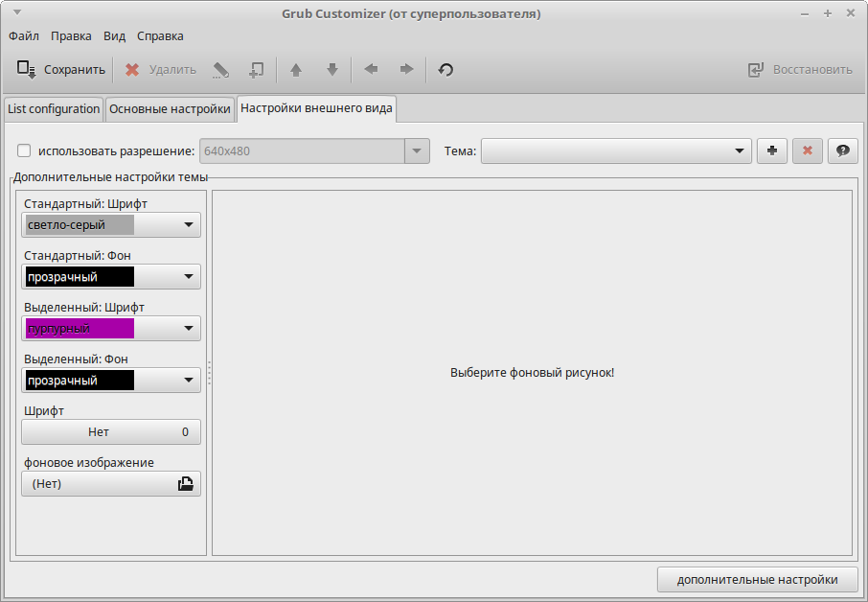
Task: Open the window menu arrow in the title bar
Action: click(x=17, y=12)
